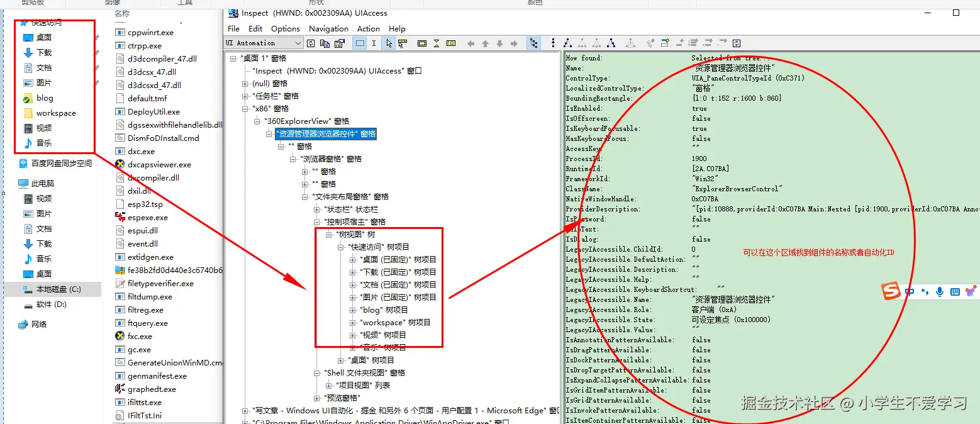This screenshot has height=424, width=980.
Task: Click the Navigate to Parent tree icon
Action: (x=554, y=43)
